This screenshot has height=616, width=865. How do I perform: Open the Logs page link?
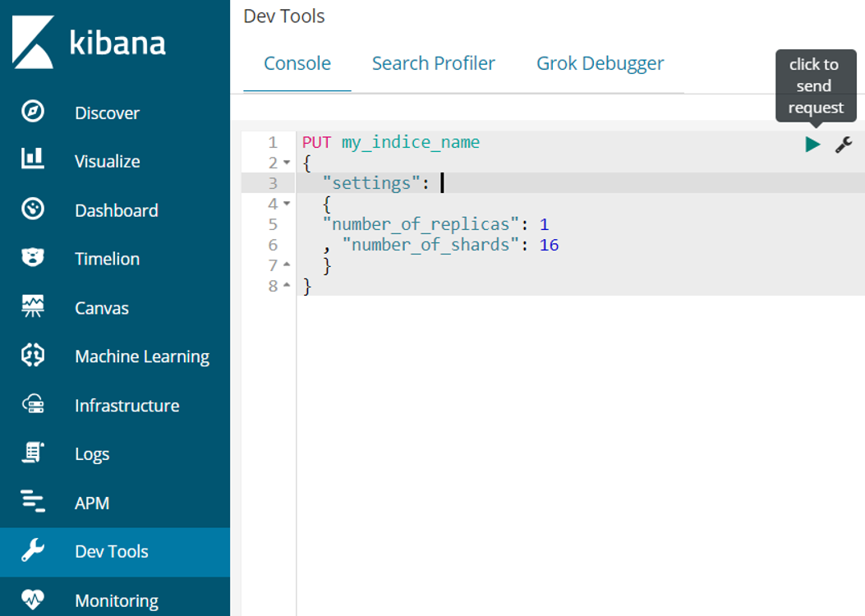[92, 454]
